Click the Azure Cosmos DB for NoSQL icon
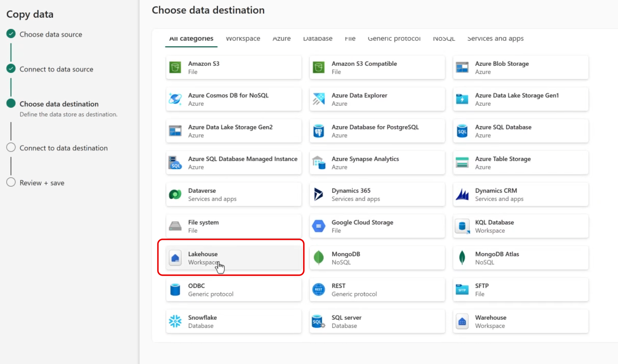Image resolution: width=618 pixels, height=364 pixels. [175, 99]
